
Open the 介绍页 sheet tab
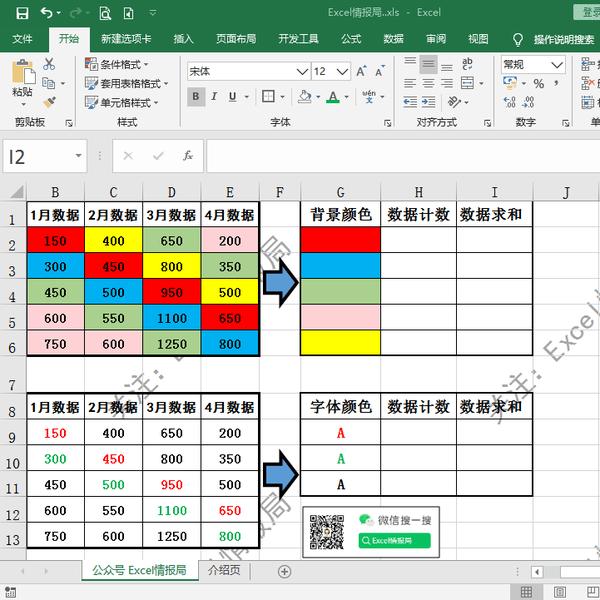224,570
